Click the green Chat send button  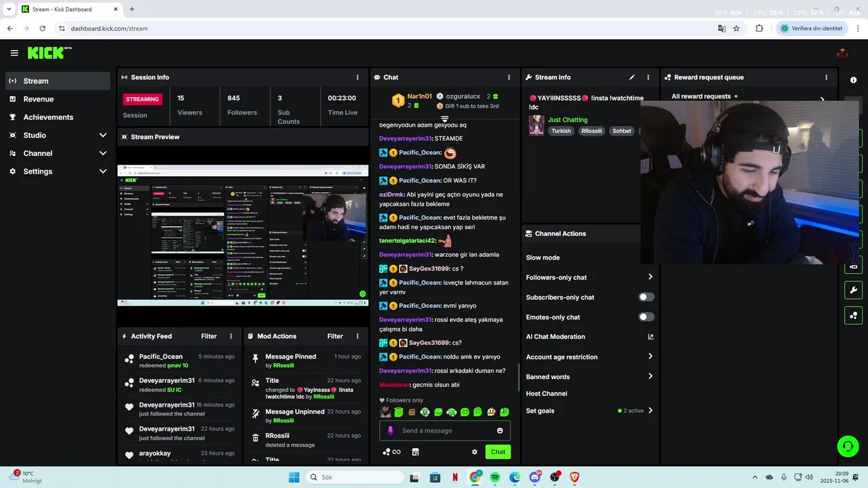(x=498, y=452)
